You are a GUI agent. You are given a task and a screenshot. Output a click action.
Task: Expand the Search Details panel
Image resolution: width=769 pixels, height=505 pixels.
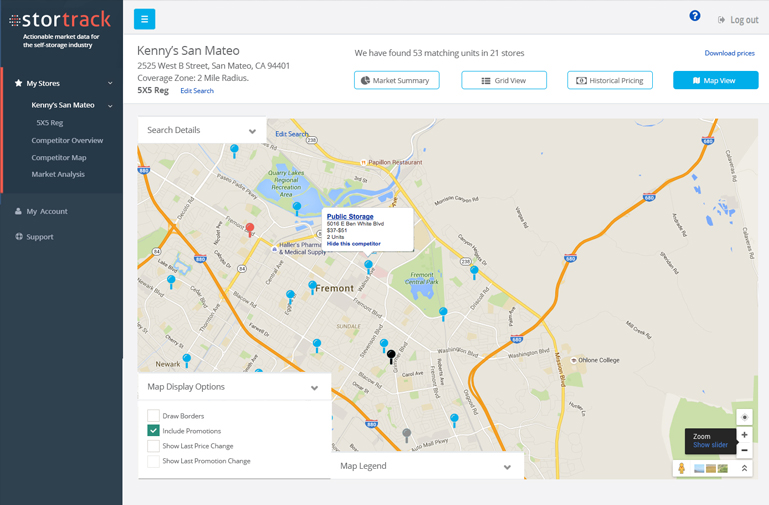coord(252,131)
